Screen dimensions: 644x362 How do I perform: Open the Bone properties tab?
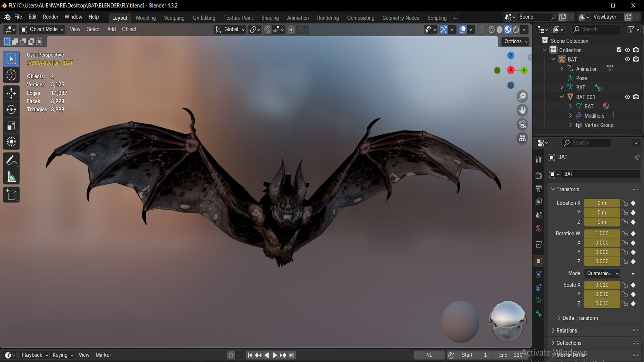[539, 314]
